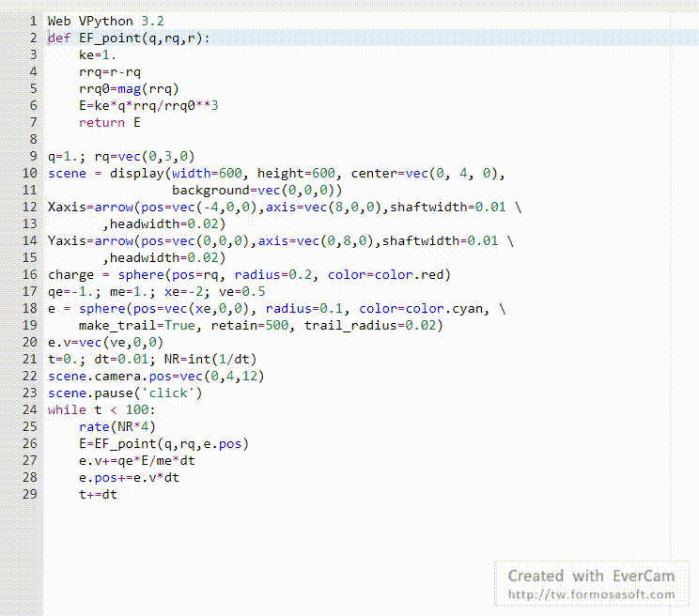Click 't=0.; dt=0.01; NR=int(1/dt)' line

(x=152, y=360)
